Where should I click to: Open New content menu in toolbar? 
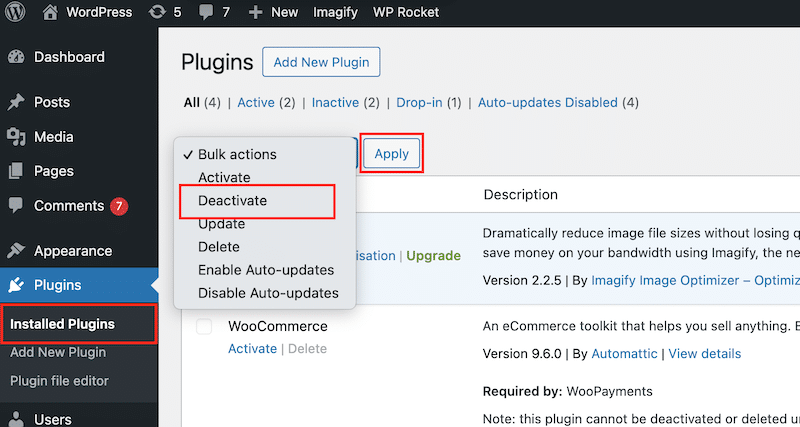click(284, 12)
